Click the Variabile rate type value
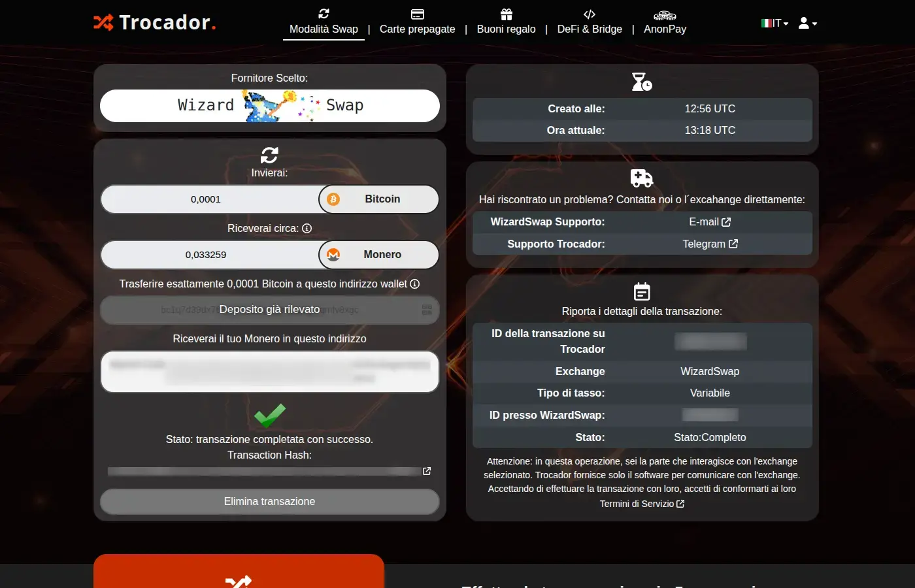This screenshot has width=915, height=588. click(x=710, y=393)
